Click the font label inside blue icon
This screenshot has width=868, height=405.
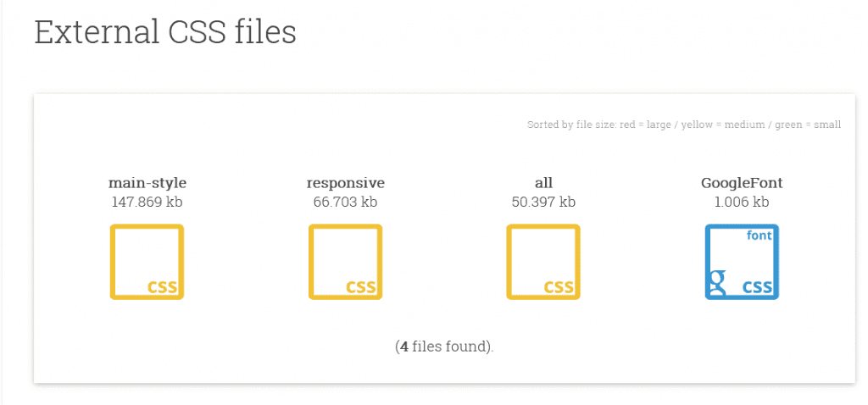coord(759,236)
